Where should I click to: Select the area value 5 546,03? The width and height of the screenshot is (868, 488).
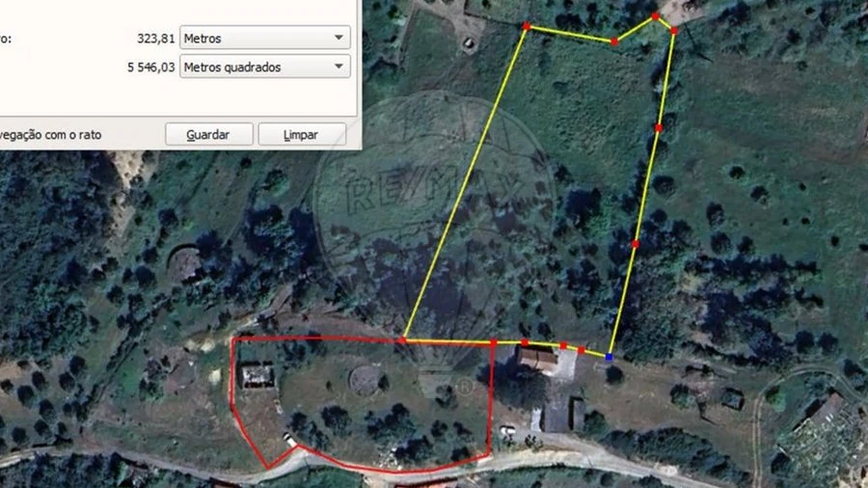[x=150, y=68]
